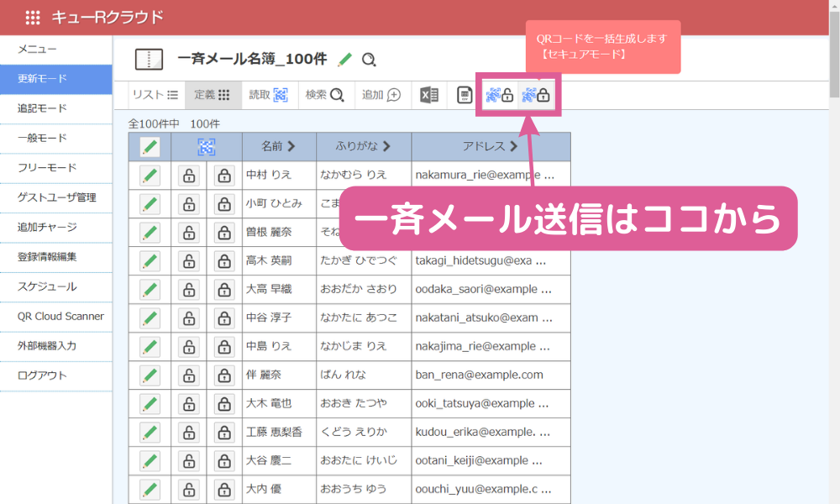This screenshot has width=840, height=504.
Task: Switch to リスト view tab
Action: tap(156, 95)
